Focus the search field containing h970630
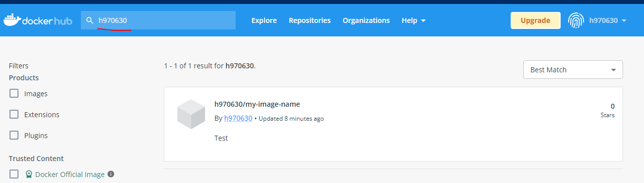Screen dimensions: 644x183 tap(158, 20)
